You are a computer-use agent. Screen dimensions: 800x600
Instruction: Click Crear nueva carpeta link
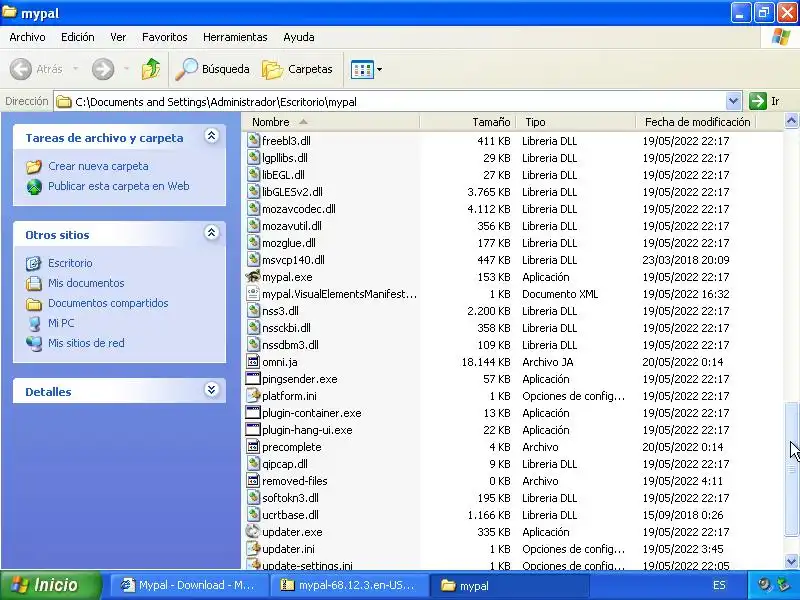tap(98, 166)
